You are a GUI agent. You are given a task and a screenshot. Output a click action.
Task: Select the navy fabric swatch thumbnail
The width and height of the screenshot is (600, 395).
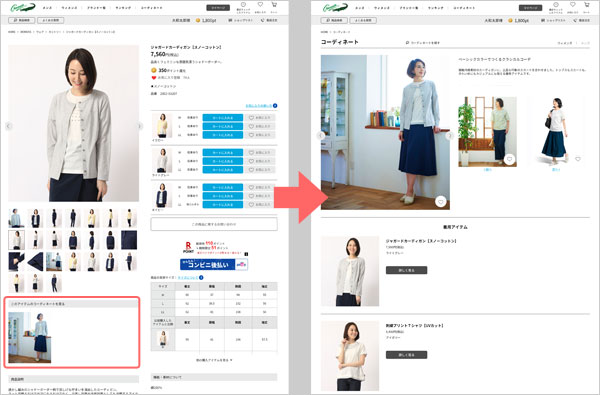click(129, 240)
